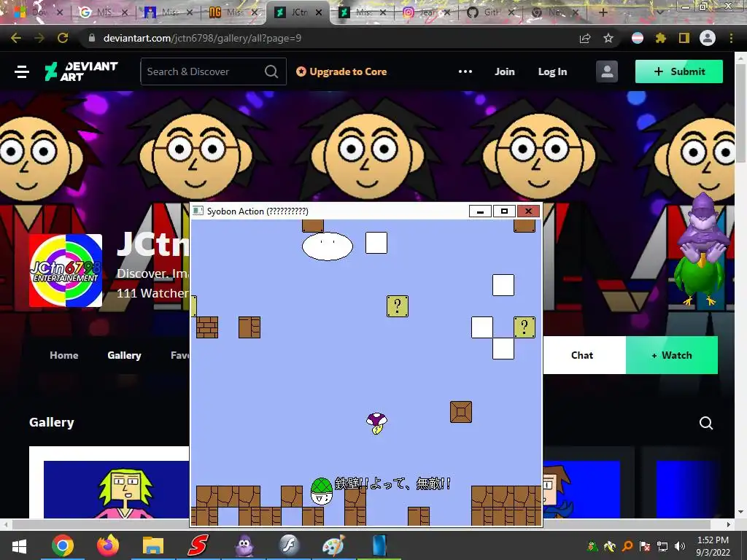747x560 pixels.
Task: Click the network icon in the system tray
Action: [x=662, y=546]
